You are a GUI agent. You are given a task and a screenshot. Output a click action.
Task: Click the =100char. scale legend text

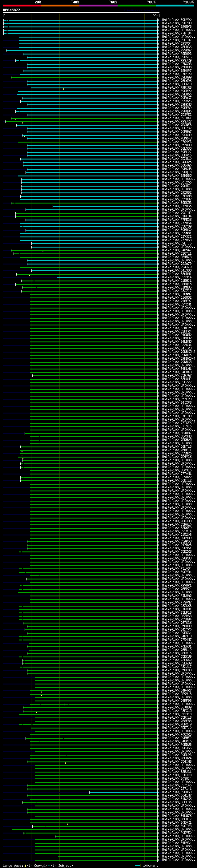click(149, 866)
